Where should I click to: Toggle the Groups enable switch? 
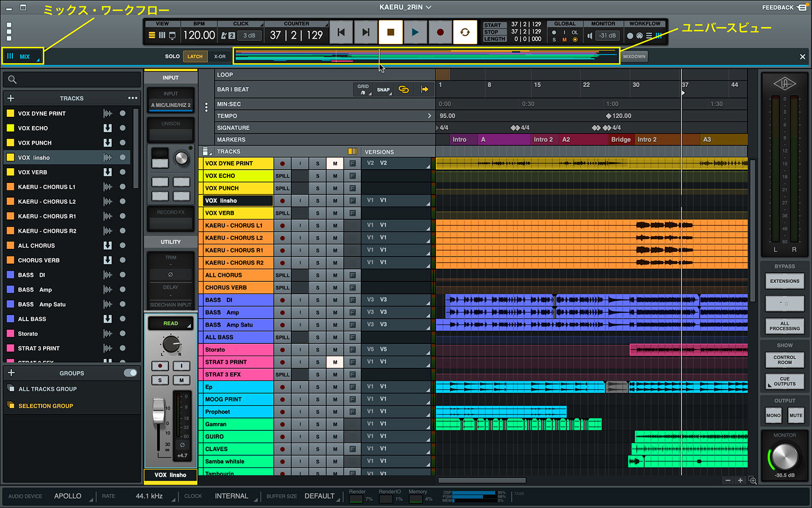[x=130, y=373]
